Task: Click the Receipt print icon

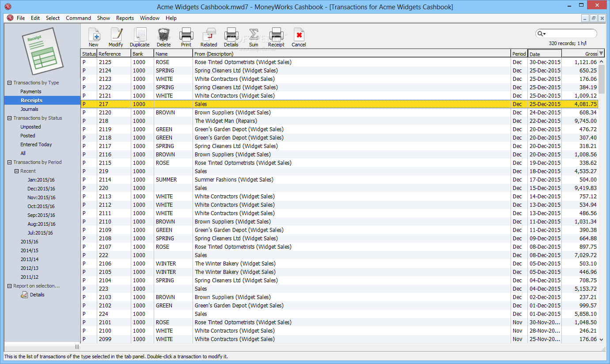Action: click(x=276, y=34)
